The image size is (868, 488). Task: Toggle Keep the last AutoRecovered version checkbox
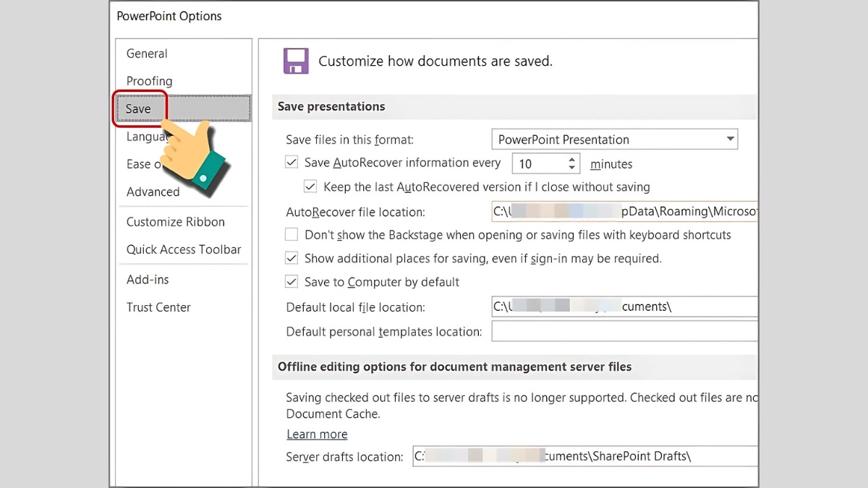click(x=310, y=187)
